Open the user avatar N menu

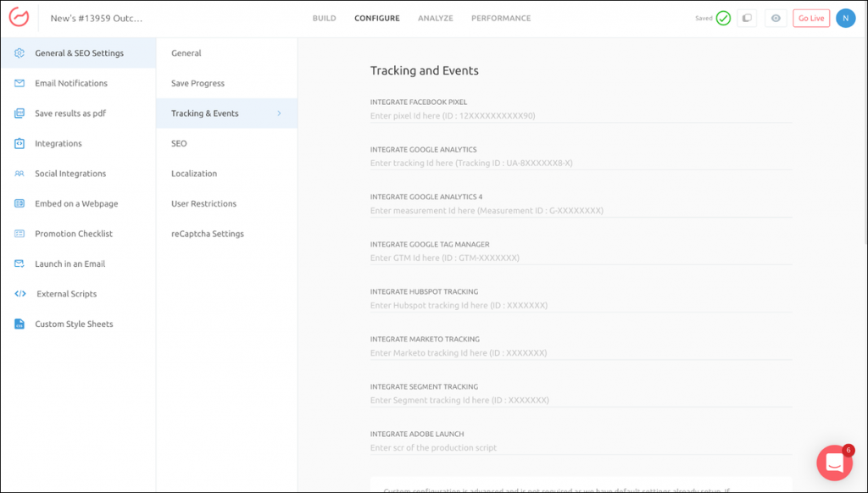point(845,18)
